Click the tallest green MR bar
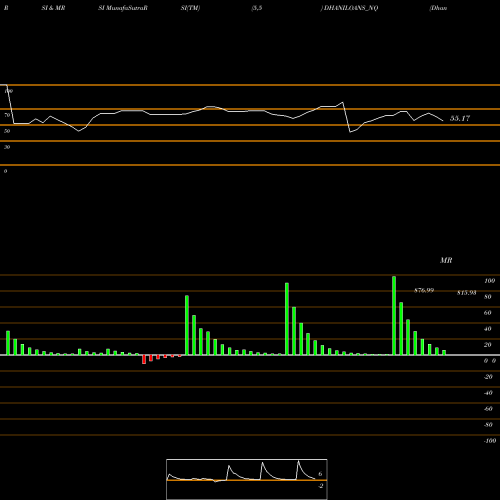The image size is (500, 500). (394, 316)
